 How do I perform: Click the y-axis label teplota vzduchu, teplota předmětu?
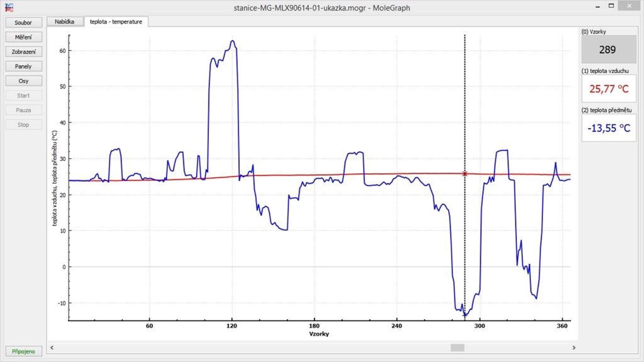tap(55, 178)
